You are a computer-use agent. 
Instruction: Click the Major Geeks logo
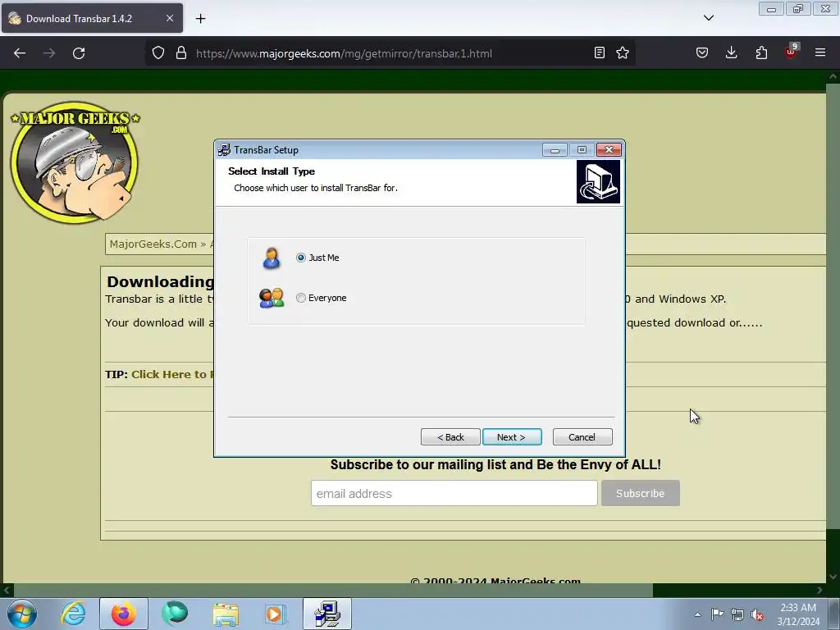click(x=75, y=162)
